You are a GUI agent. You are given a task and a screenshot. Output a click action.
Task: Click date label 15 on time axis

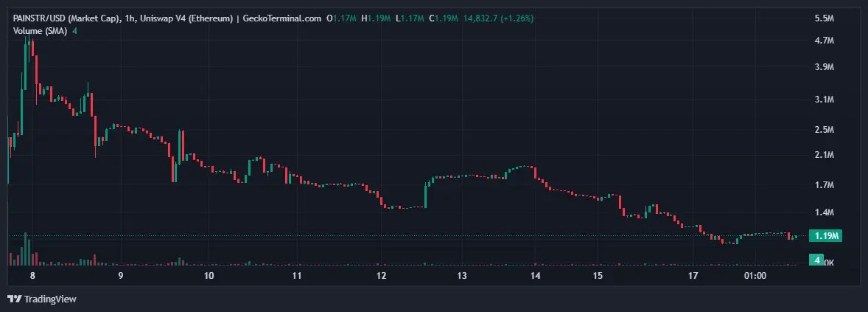598,275
